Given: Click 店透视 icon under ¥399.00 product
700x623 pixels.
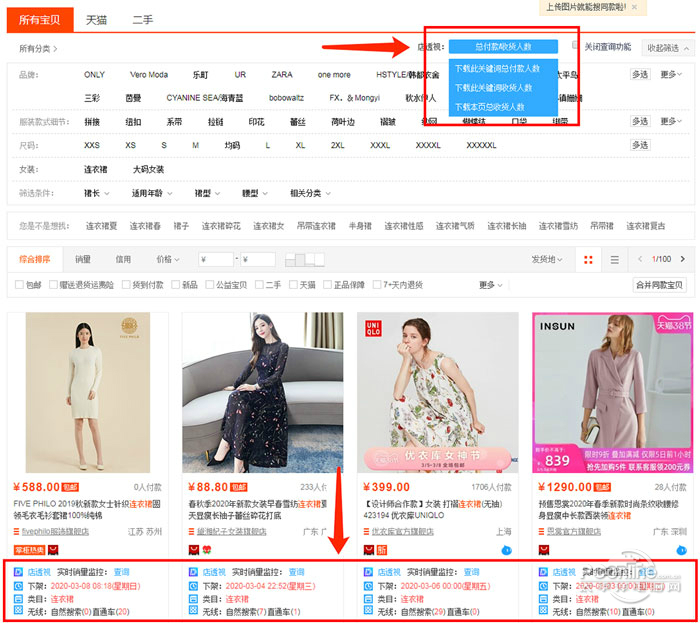Looking at the screenshot, I should (368, 572).
